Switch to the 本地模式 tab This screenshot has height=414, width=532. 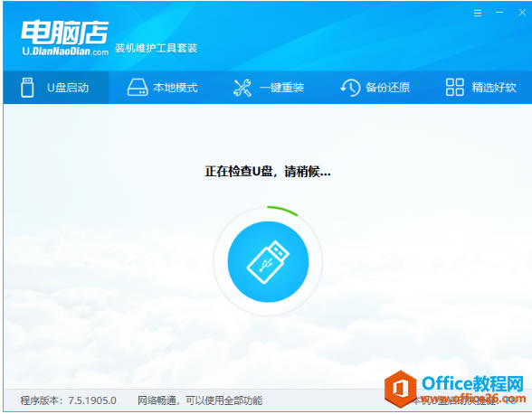pos(162,88)
